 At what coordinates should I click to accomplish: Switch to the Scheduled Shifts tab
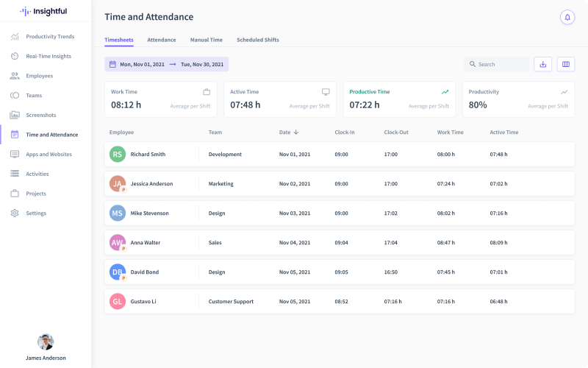click(x=257, y=40)
